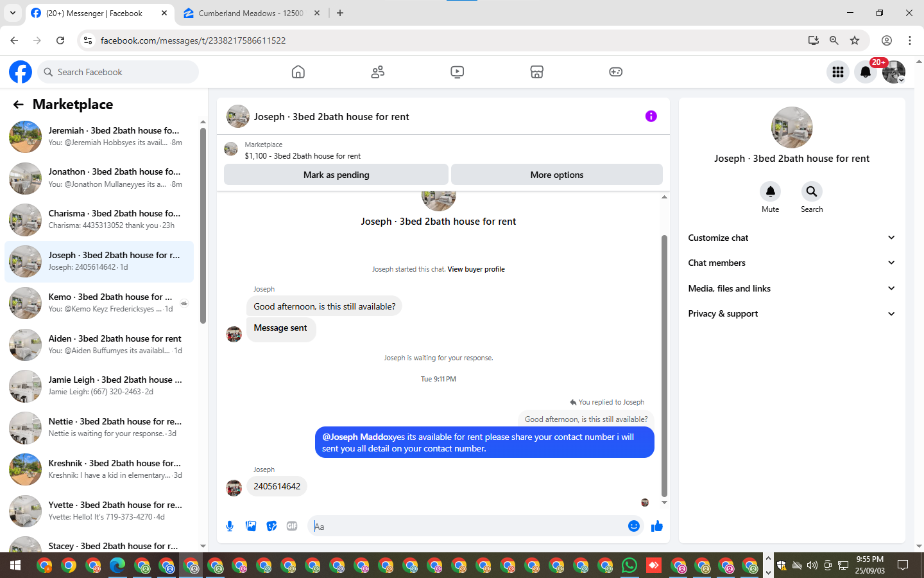Open the Friends icon in top navigation
The height and width of the screenshot is (578, 924).
[x=378, y=72]
